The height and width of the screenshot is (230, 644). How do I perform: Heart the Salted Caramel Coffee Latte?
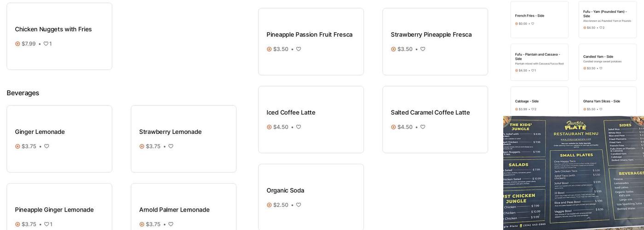point(423,127)
